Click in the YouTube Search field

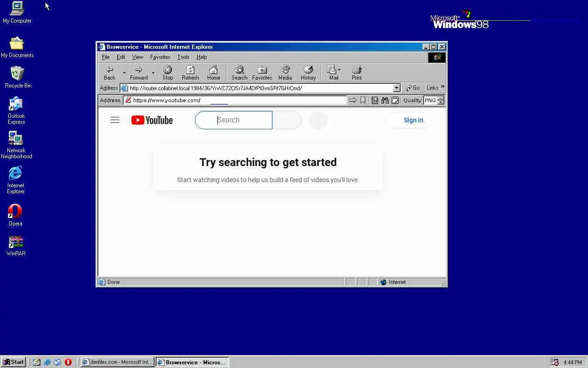coord(233,120)
